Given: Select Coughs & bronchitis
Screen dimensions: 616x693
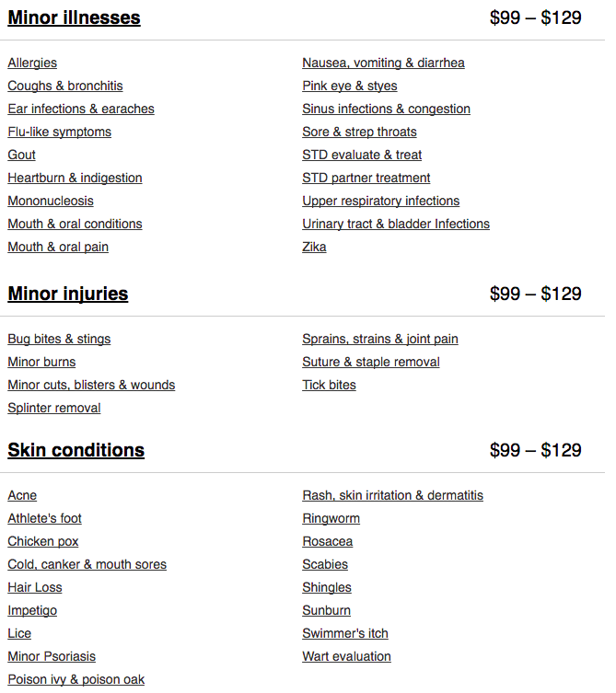Looking at the screenshot, I should coord(65,86).
